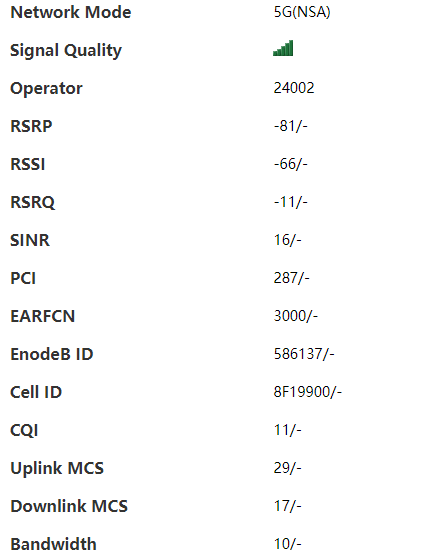The image size is (428, 550).
Task: Select the PCI value 287/-
Action: 292,278
